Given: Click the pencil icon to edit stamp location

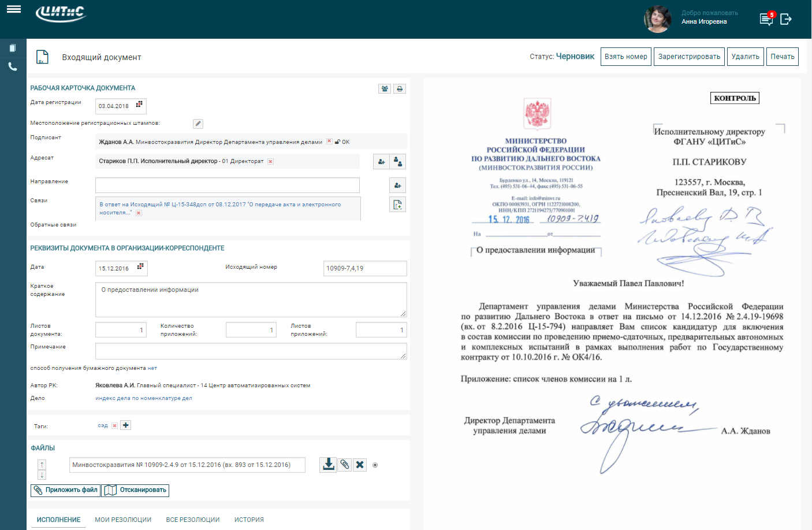Looking at the screenshot, I should pos(198,124).
